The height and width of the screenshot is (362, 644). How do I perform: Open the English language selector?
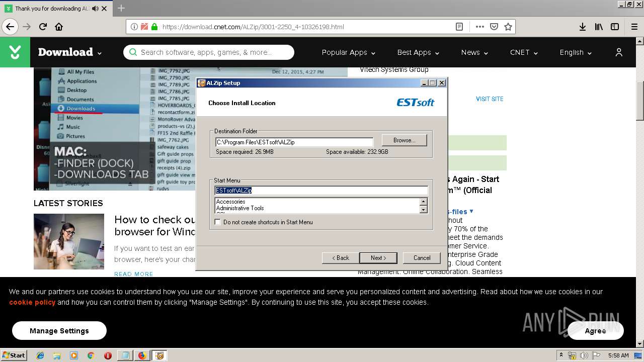pos(576,52)
